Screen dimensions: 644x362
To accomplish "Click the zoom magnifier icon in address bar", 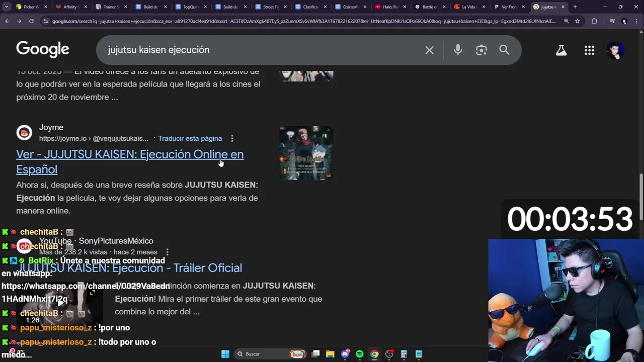I will point(567,21).
